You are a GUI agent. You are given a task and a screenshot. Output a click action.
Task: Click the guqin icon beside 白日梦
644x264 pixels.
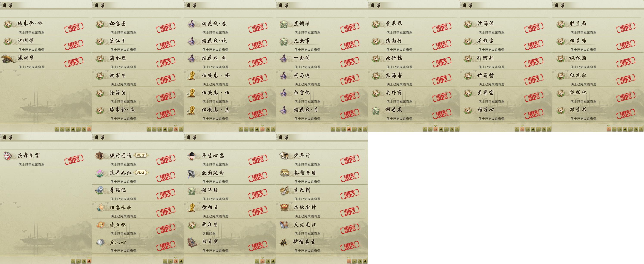click(192, 242)
